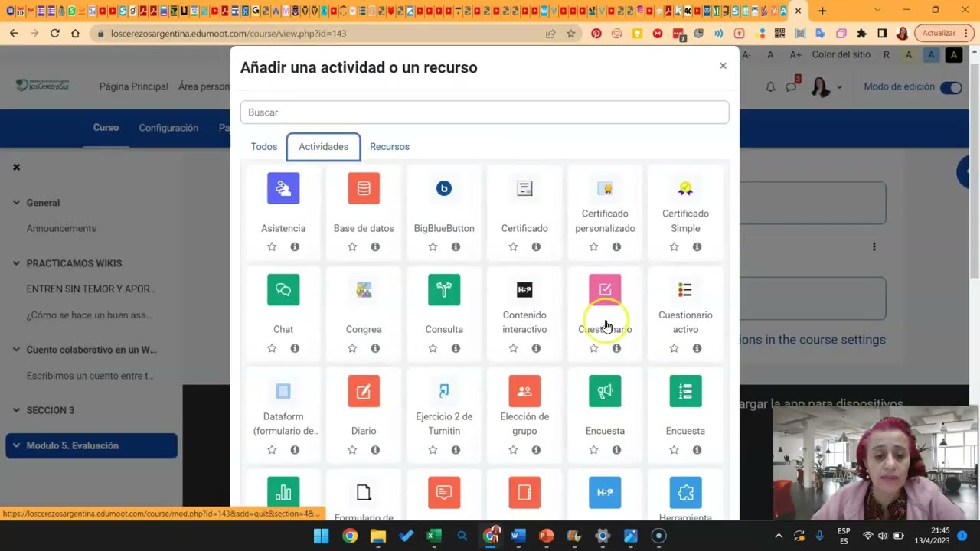This screenshot has width=980, height=551.
Task: Collapse the PRACTICAMOS WIKIS section
Action: point(16,263)
